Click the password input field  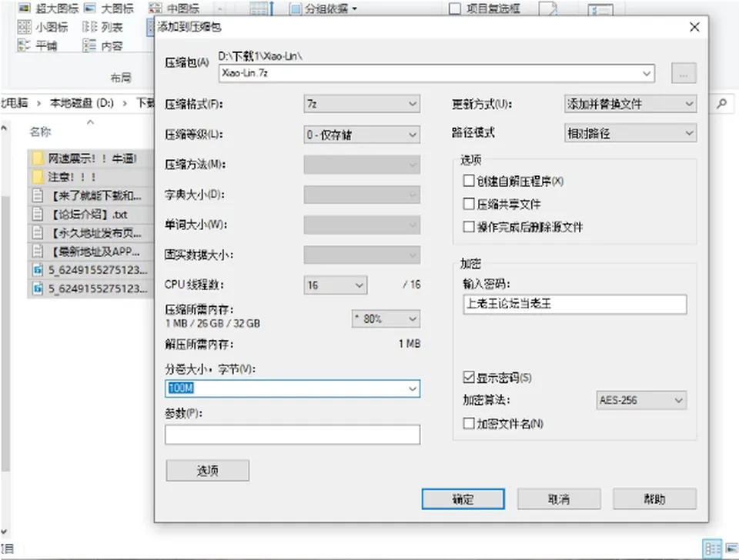pos(574,304)
